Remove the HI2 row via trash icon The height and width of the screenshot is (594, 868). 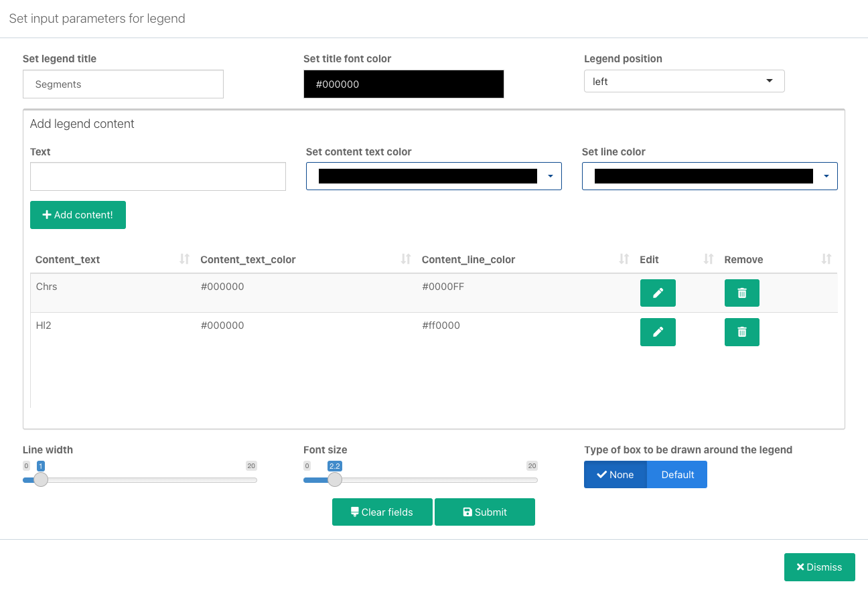[x=742, y=332]
